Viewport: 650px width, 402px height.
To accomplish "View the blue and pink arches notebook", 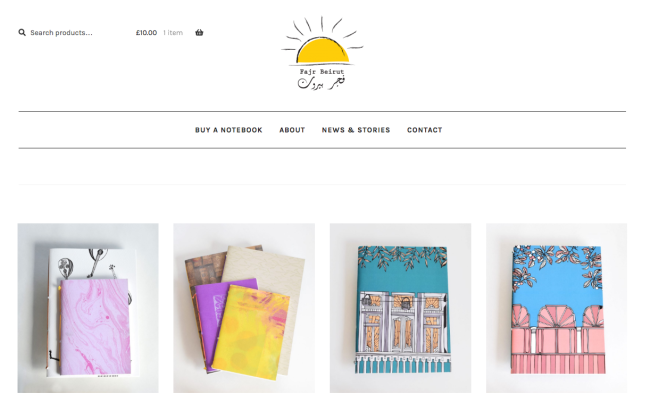I will click(557, 308).
